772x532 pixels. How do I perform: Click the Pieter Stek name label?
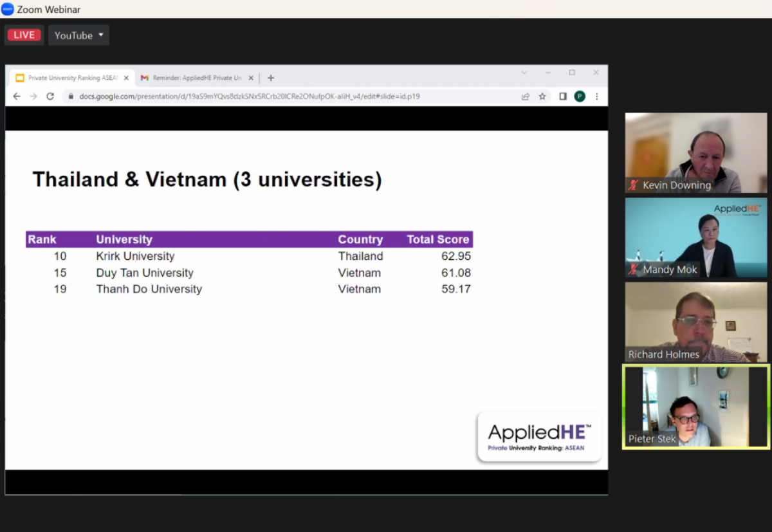(x=652, y=439)
